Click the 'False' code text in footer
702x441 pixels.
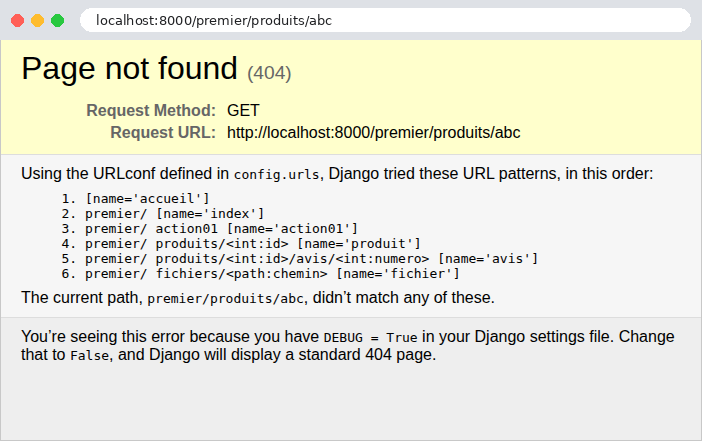point(90,356)
